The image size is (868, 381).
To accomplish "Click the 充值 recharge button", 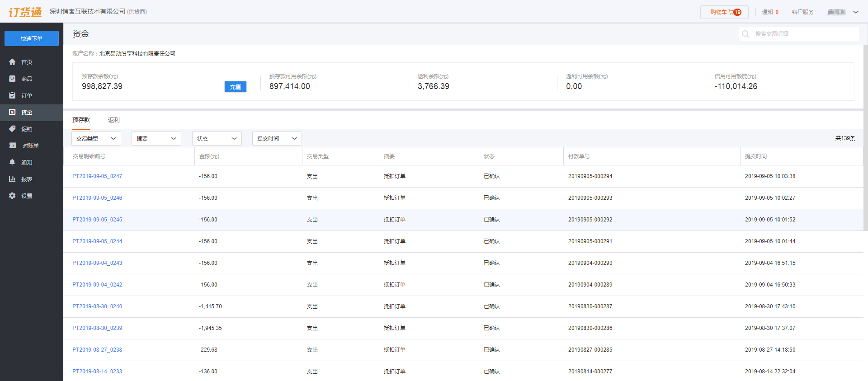I will click(236, 87).
